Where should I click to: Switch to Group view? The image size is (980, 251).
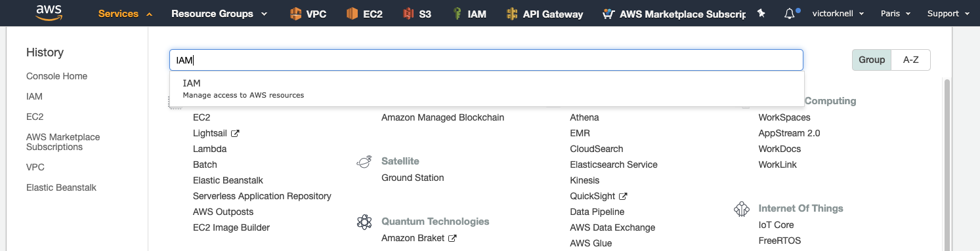pyautogui.click(x=872, y=60)
